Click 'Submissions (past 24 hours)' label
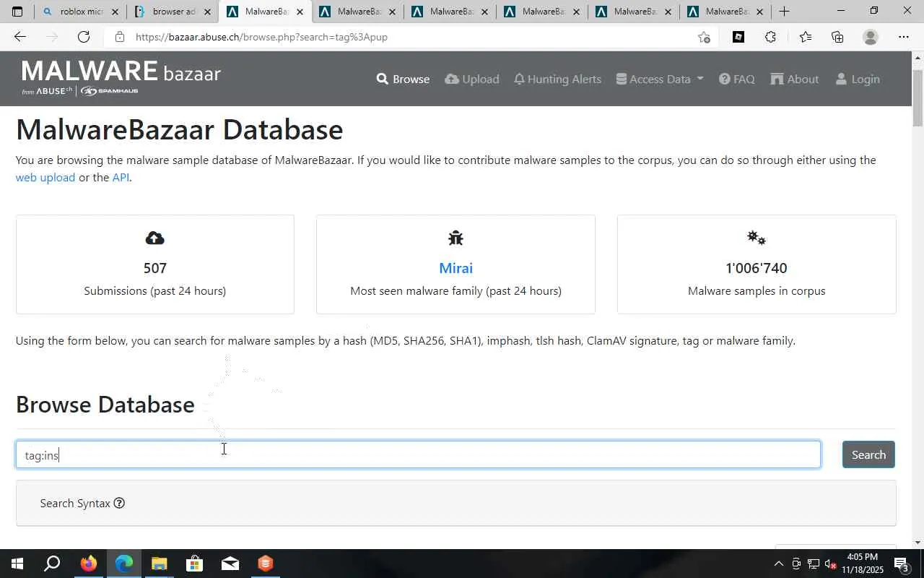Viewport: 924px width, 578px height. click(x=155, y=291)
